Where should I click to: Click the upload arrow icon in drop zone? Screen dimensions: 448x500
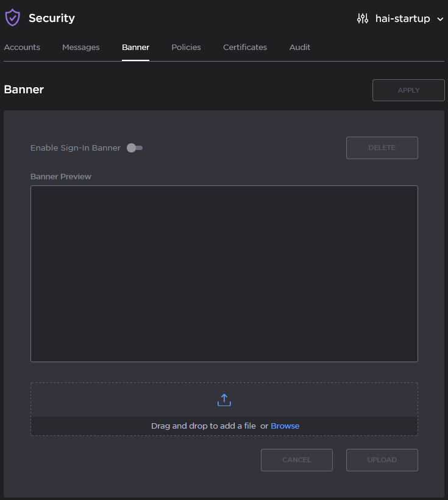click(x=224, y=400)
